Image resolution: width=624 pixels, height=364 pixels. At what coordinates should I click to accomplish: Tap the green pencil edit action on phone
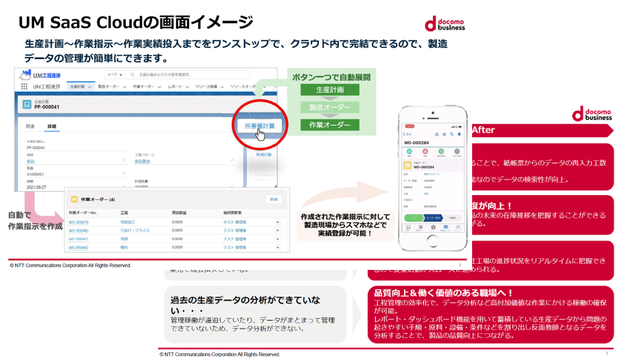tap(409, 152)
